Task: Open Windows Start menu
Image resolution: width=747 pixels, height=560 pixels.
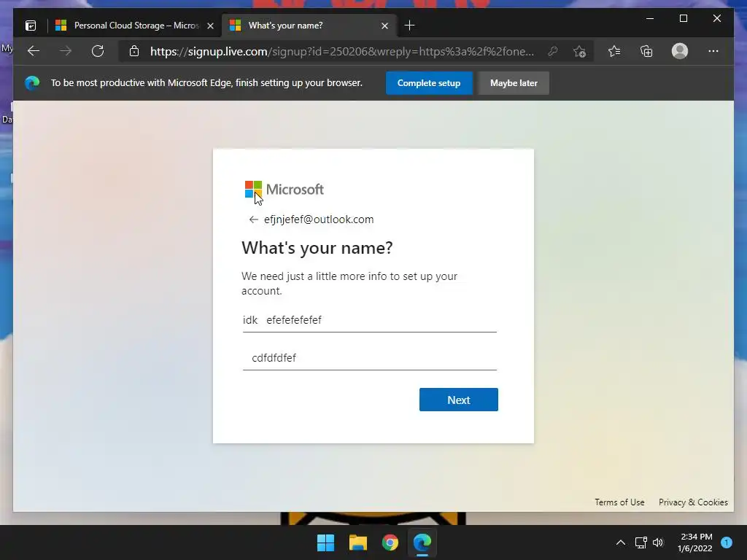Action: coord(326,542)
